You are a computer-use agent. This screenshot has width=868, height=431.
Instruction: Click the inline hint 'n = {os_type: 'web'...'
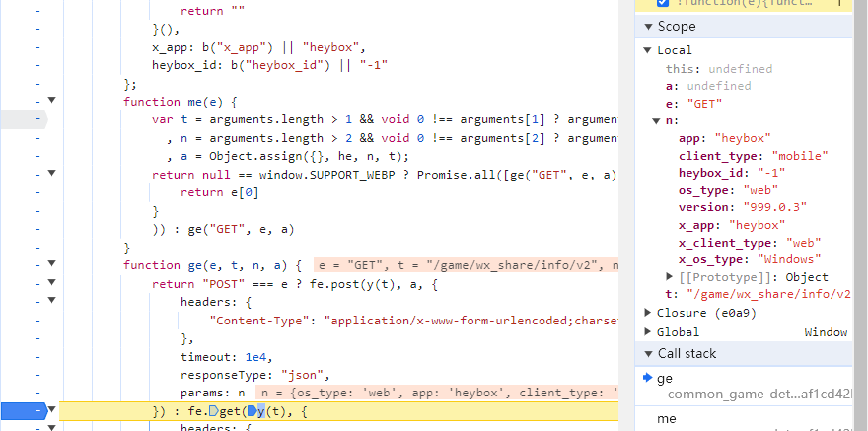tap(437, 394)
